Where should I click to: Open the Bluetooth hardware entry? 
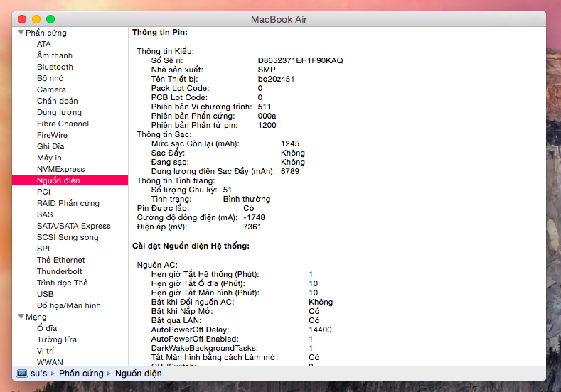[55, 67]
